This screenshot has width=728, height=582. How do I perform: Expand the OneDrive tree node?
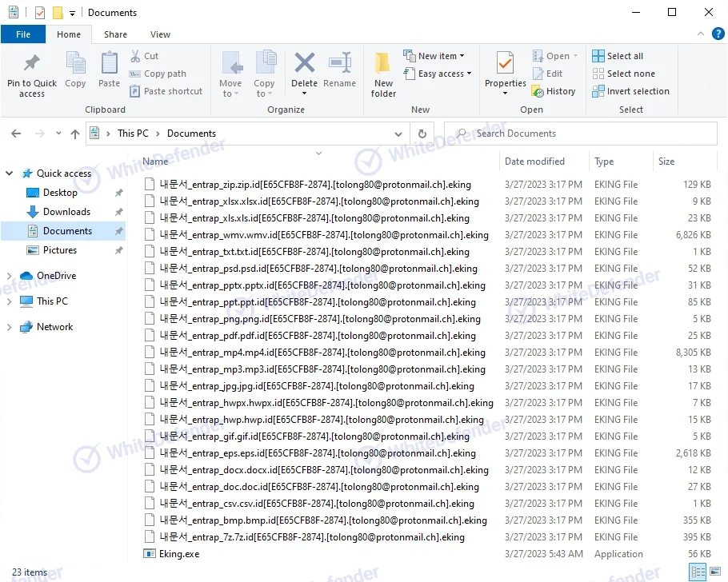click(x=9, y=276)
